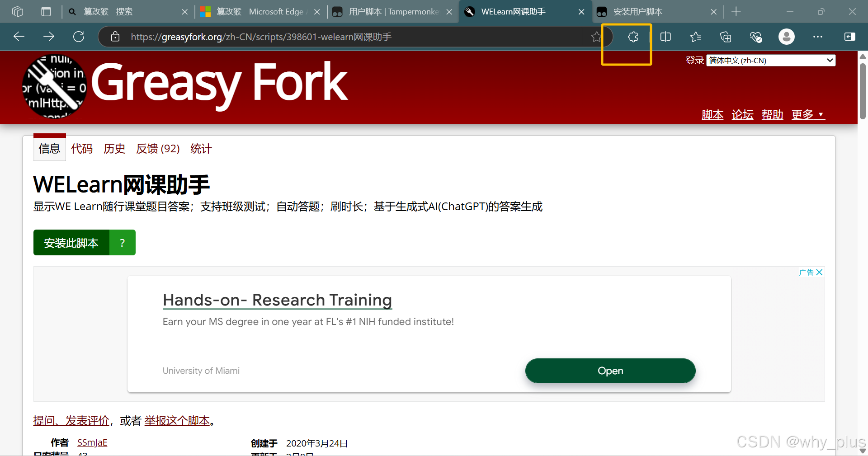Select the 信息 tab
This screenshot has height=456, width=868.
pyautogui.click(x=49, y=149)
